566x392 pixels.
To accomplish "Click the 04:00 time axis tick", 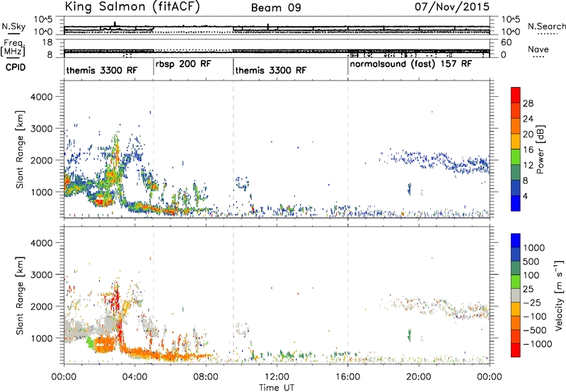I will click(x=135, y=377).
